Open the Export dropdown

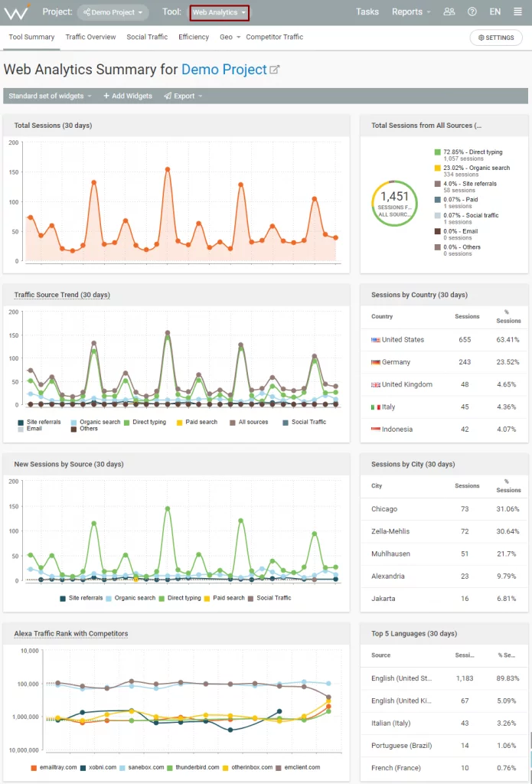point(183,96)
